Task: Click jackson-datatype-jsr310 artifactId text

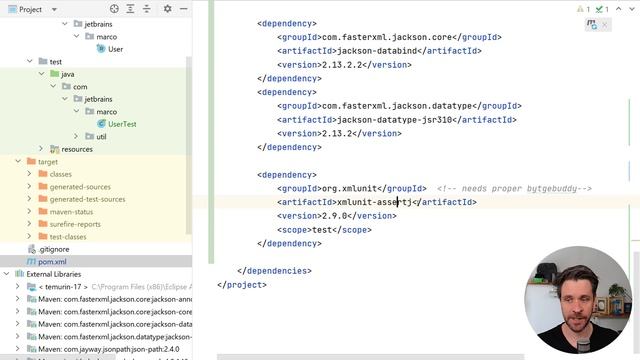Action: coord(395,120)
